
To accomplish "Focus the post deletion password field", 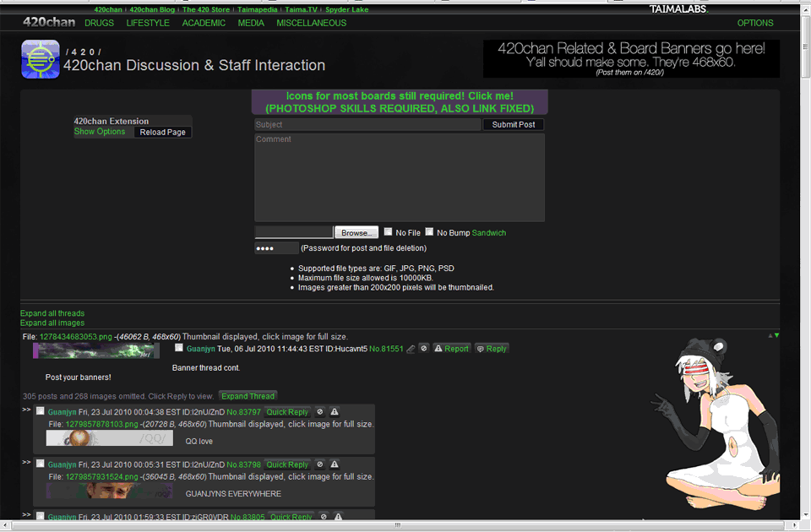I will [x=277, y=248].
